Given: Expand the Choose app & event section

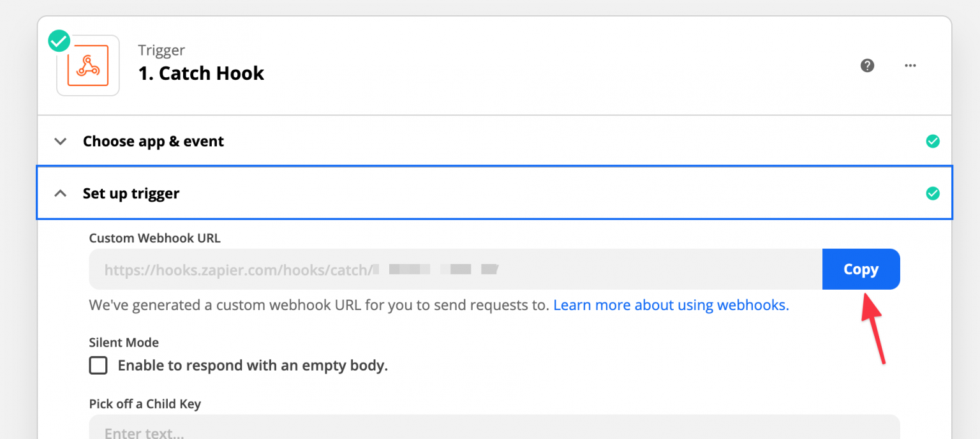Looking at the screenshot, I should point(60,141).
